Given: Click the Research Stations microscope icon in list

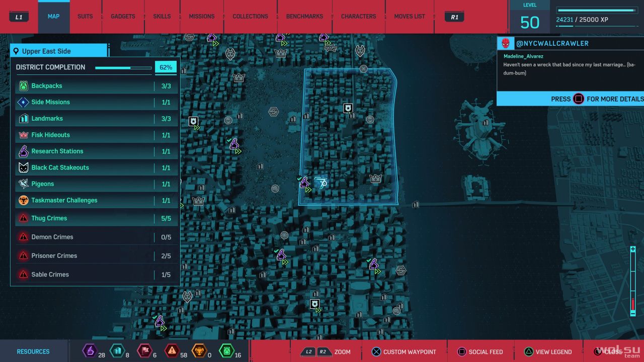Looking at the screenshot, I should pyautogui.click(x=23, y=151).
